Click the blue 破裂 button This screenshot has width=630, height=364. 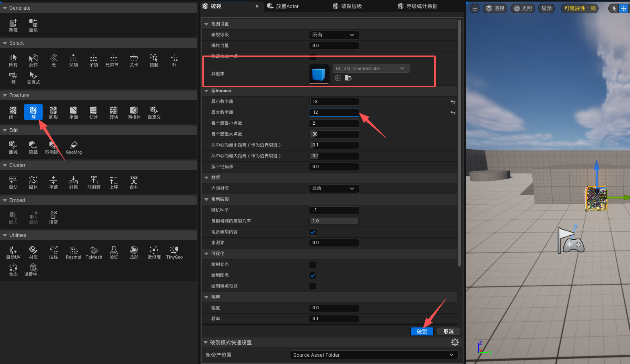[x=422, y=331]
